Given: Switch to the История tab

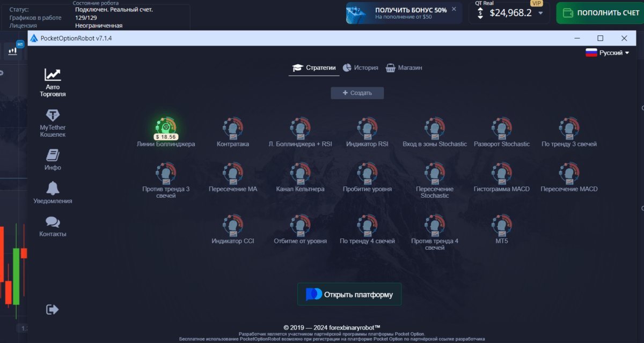Looking at the screenshot, I should point(361,68).
